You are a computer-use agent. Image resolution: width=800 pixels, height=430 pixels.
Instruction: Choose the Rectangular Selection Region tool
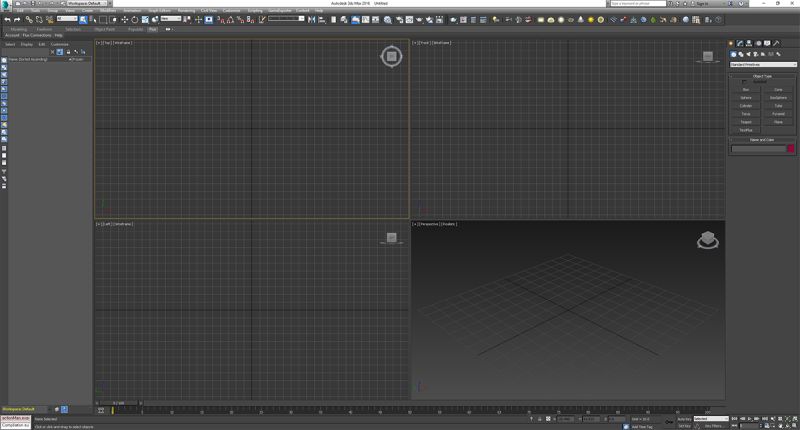tap(103, 20)
